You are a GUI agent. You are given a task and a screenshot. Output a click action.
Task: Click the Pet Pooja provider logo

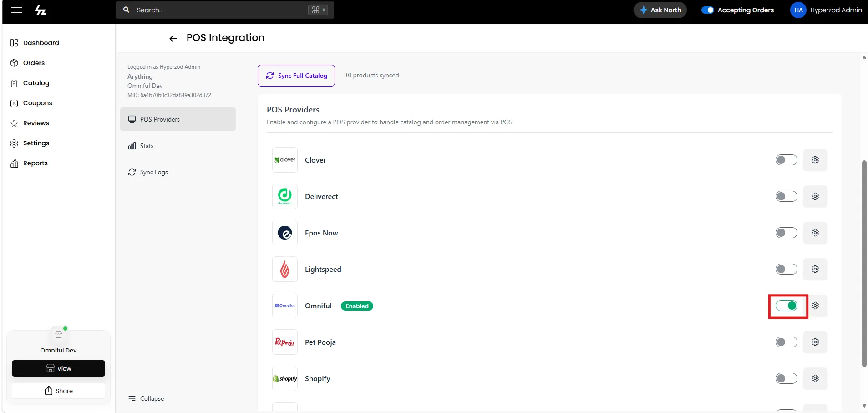tap(285, 342)
